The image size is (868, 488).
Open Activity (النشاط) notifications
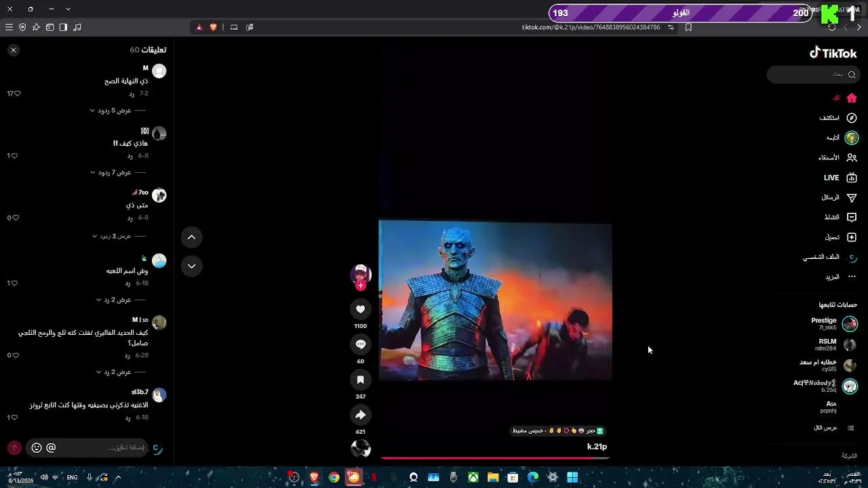click(840, 218)
